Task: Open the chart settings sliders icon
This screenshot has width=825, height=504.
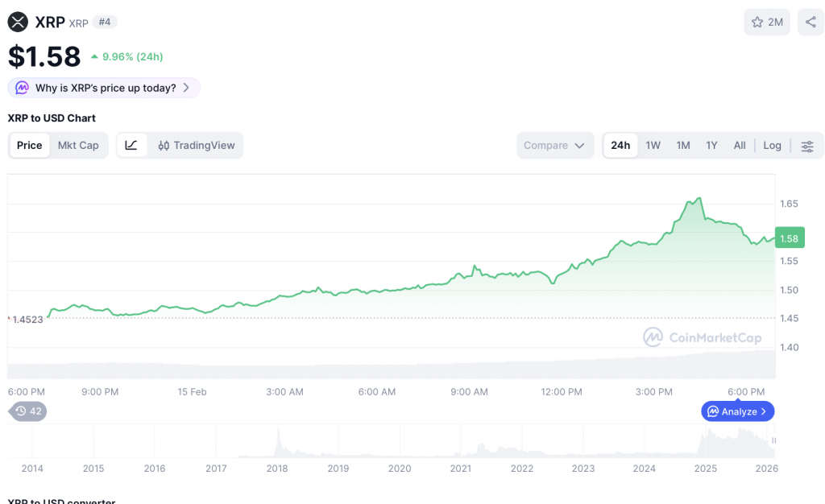Action: (x=807, y=146)
